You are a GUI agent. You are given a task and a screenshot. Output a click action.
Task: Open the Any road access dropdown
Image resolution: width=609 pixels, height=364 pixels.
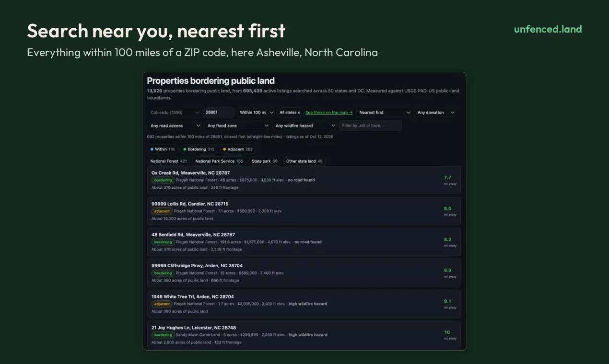pos(175,125)
